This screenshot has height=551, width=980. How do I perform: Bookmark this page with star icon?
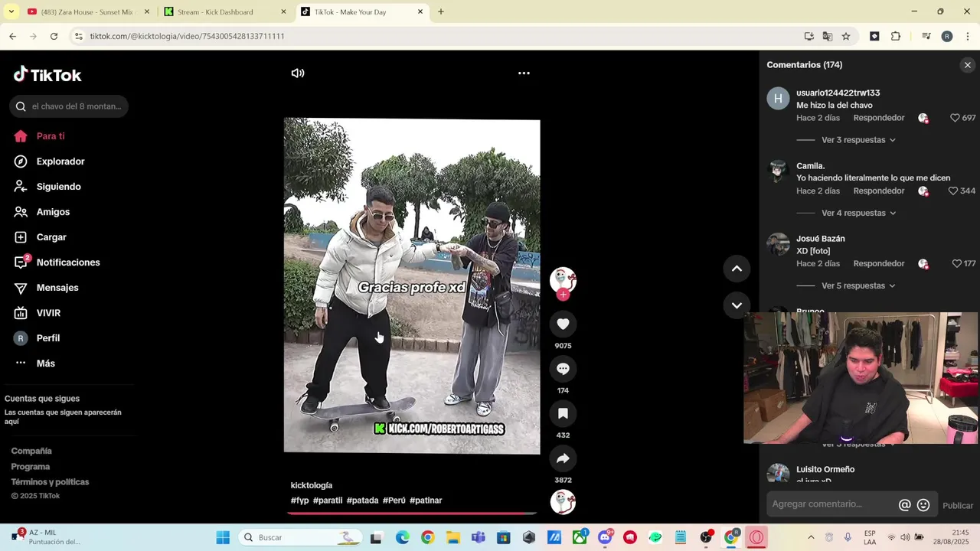click(846, 36)
